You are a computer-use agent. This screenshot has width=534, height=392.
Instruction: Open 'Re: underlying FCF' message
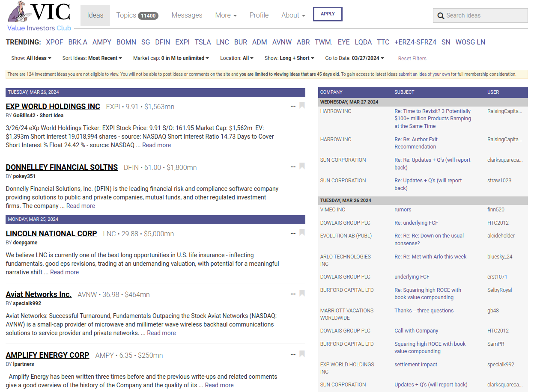click(x=416, y=223)
